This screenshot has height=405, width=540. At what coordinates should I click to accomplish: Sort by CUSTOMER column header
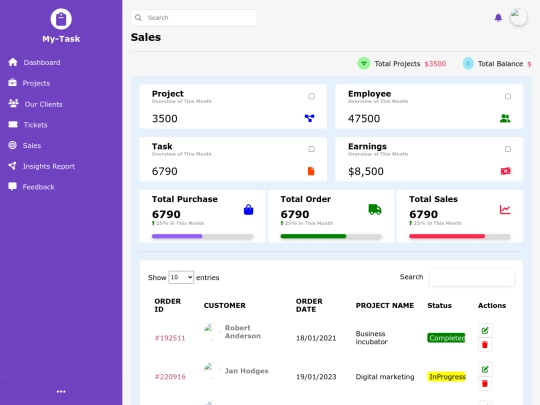coord(225,305)
